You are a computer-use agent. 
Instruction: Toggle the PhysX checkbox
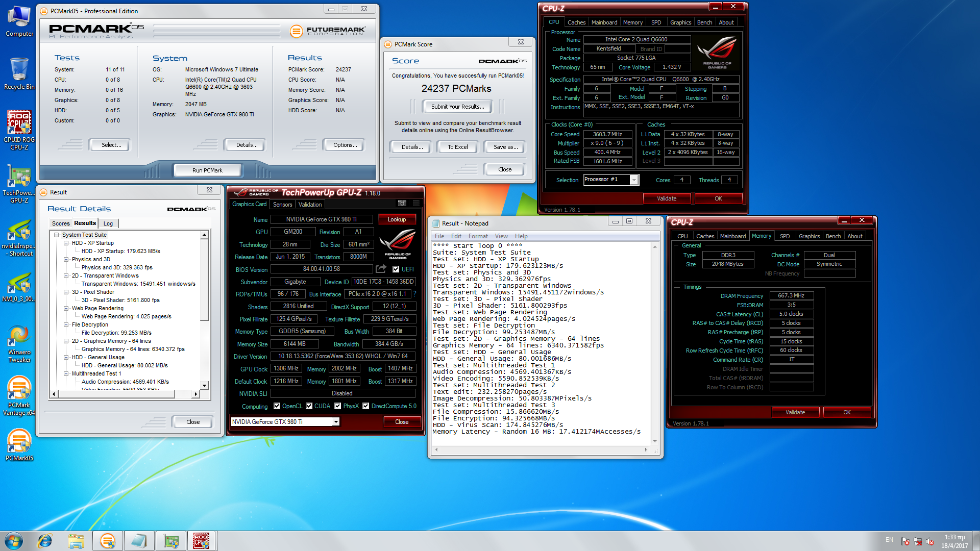[338, 406]
